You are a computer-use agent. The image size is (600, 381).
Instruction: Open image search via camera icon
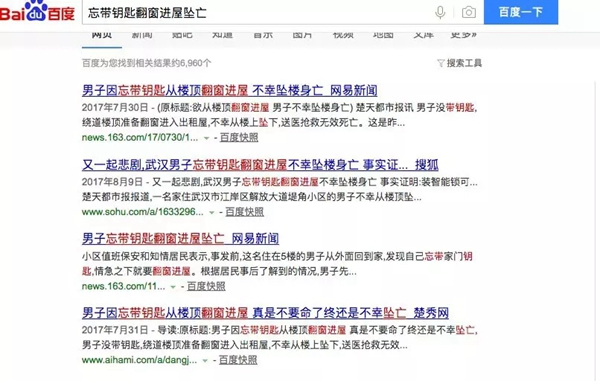[x=469, y=12]
